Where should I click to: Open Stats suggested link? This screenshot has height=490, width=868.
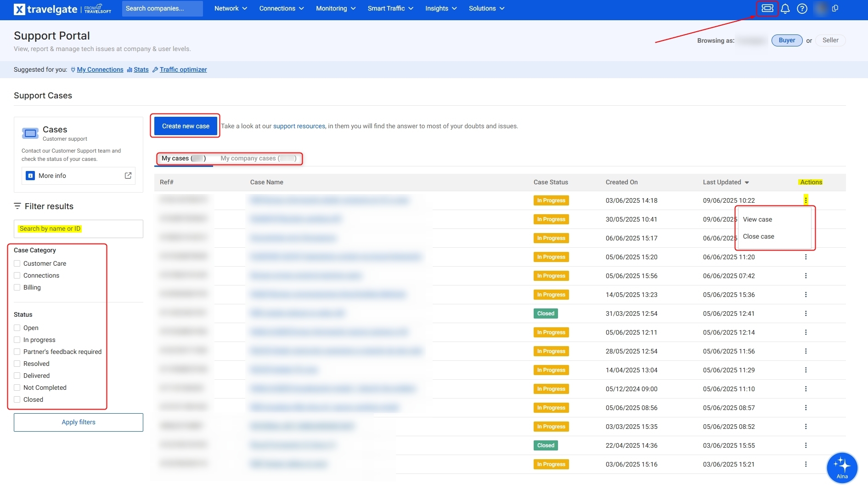tap(141, 69)
